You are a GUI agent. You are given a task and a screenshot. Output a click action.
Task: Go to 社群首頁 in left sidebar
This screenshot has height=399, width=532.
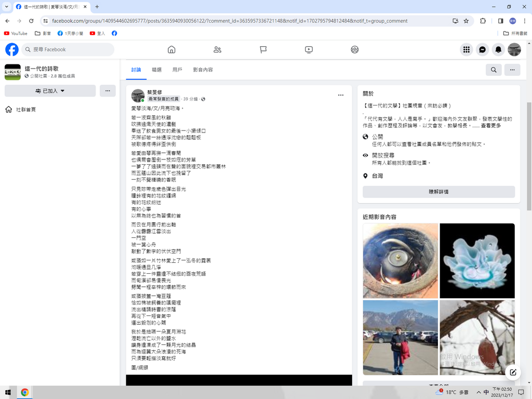26,110
